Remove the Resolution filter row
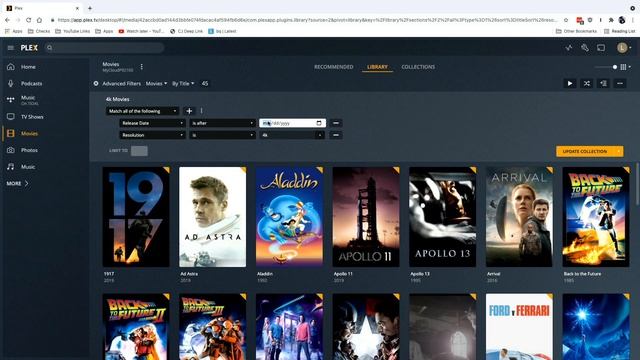The image size is (640, 360). tap(336, 135)
